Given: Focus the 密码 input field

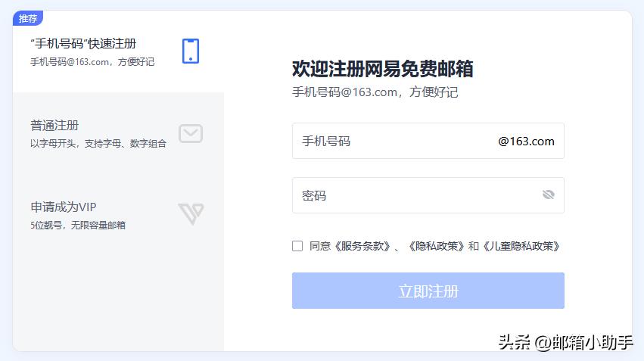Looking at the screenshot, I should 428,195.
